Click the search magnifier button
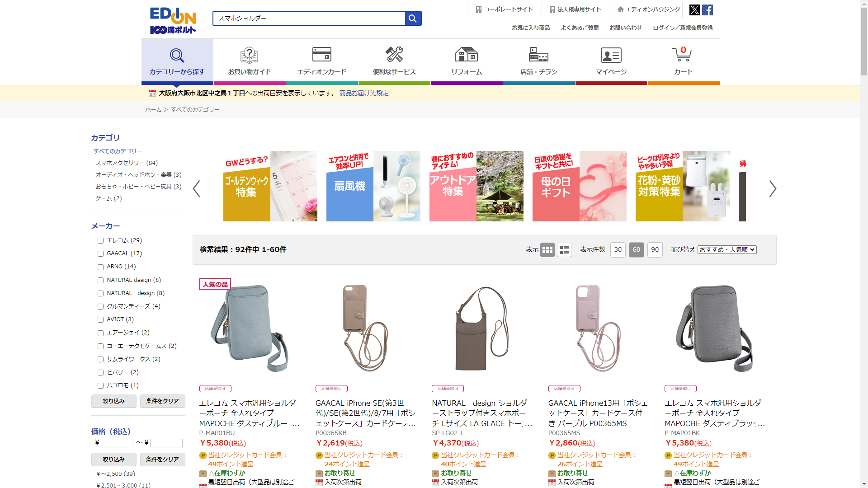The image size is (868, 488). coord(413,19)
